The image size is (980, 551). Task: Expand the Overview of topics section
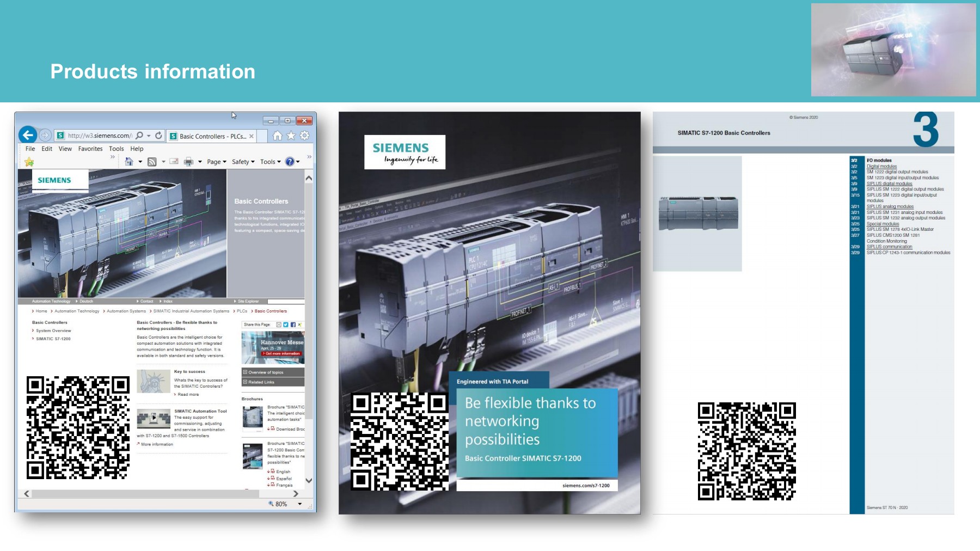(x=273, y=372)
